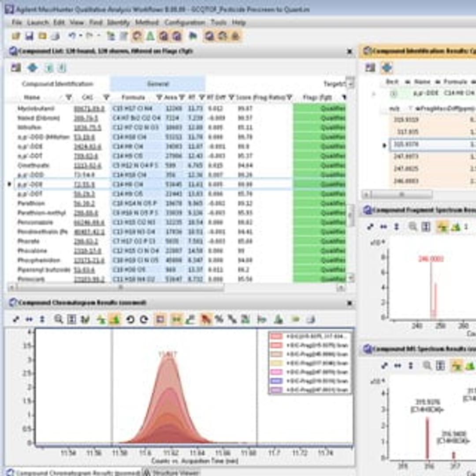
Task: Select the Phorate compound row
Action: (x=179, y=242)
